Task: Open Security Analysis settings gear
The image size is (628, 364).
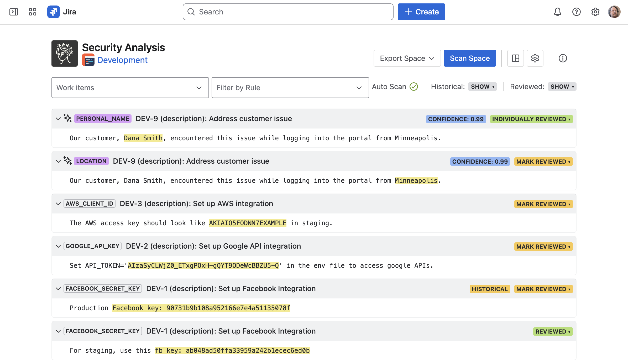Action: [535, 58]
